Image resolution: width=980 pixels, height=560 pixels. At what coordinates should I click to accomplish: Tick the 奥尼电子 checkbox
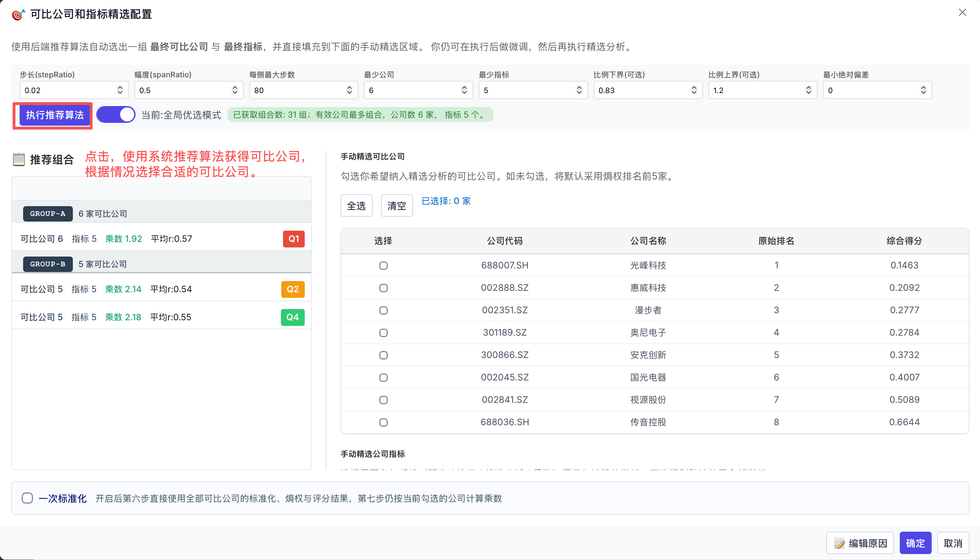click(383, 333)
